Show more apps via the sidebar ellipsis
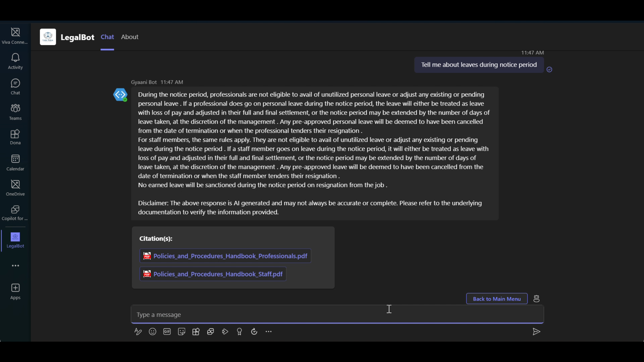Image resolution: width=644 pixels, height=362 pixels. click(x=15, y=265)
